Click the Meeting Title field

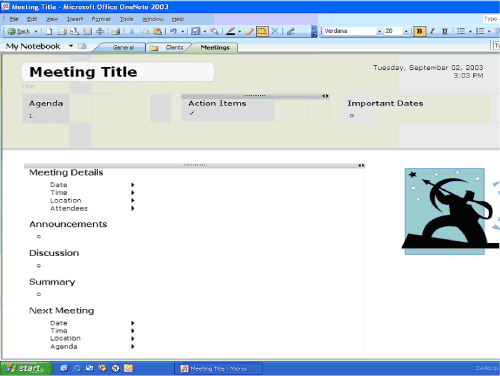pyautogui.click(x=118, y=72)
